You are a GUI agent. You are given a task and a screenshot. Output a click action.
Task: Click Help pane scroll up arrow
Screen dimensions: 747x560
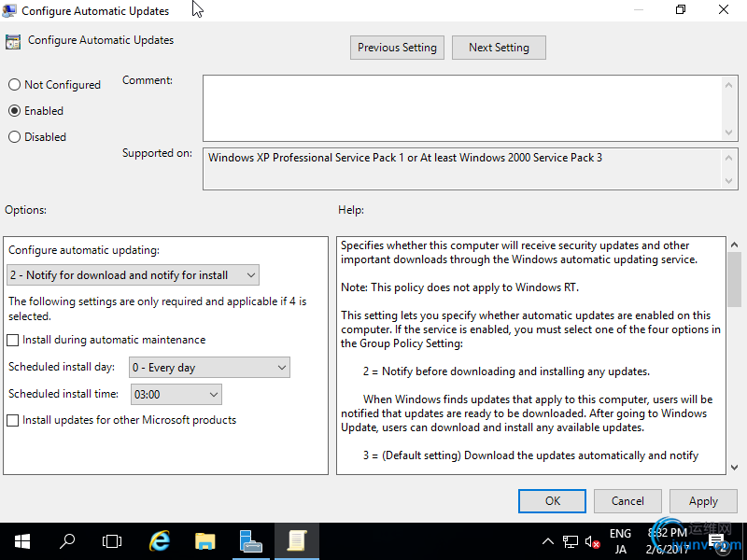click(734, 245)
